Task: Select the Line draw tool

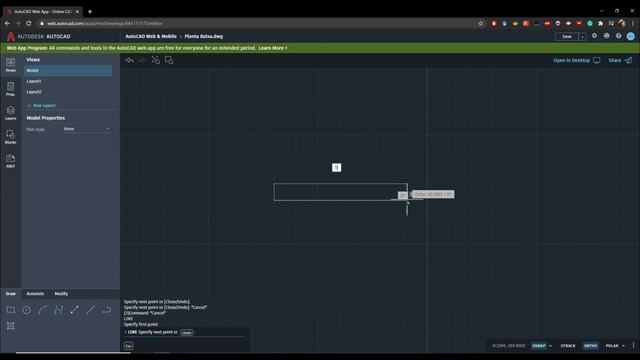Action: (x=74, y=310)
